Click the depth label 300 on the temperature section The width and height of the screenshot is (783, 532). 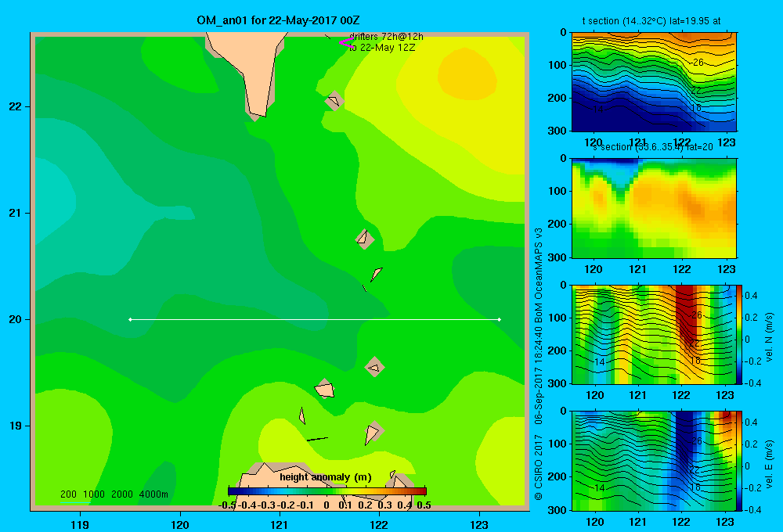click(557, 131)
